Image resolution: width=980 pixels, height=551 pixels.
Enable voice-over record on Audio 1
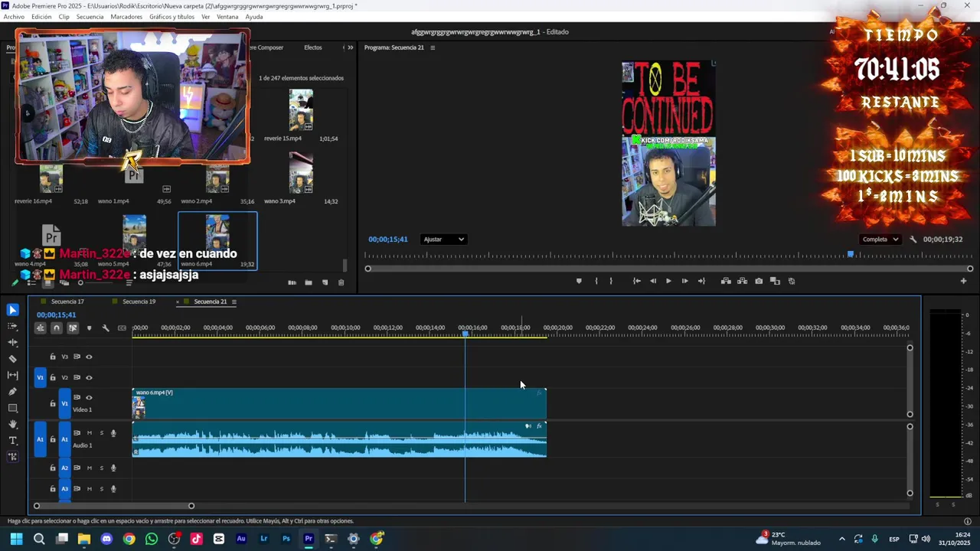(x=113, y=433)
